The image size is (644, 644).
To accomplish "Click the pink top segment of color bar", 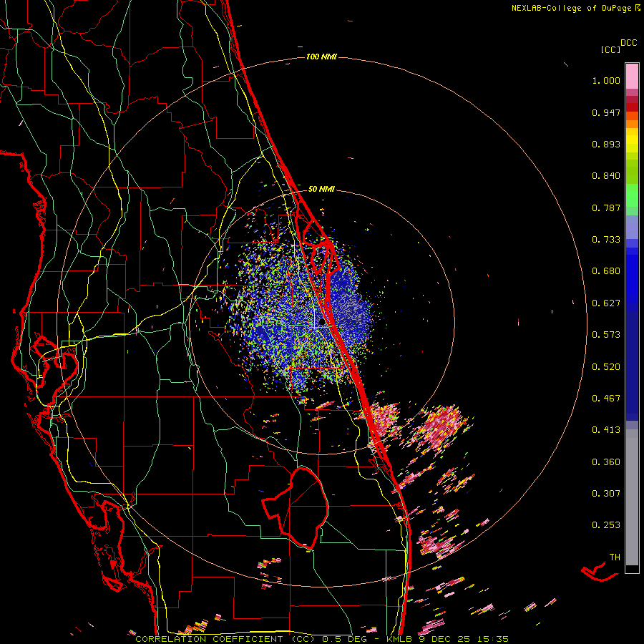I will [632, 77].
